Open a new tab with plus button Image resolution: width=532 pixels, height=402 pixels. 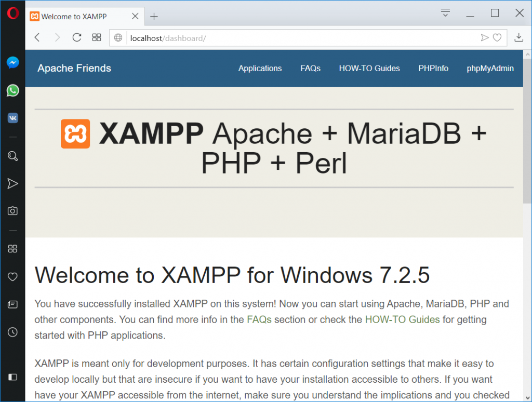pyautogui.click(x=154, y=16)
